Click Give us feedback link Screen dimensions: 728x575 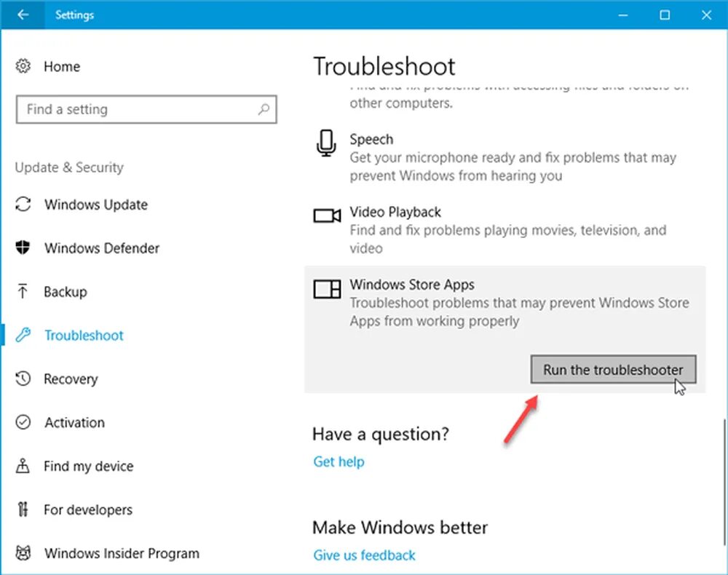(x=364, y=555)
